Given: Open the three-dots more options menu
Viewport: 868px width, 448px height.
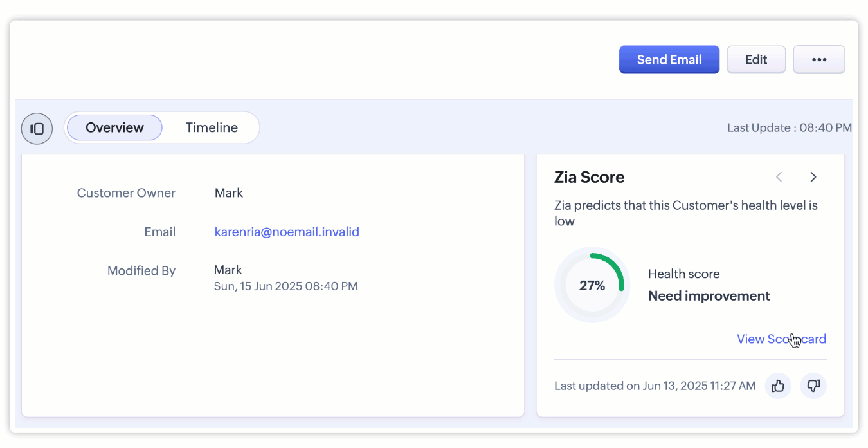Looking at the screenshot, I should point(818,60).
